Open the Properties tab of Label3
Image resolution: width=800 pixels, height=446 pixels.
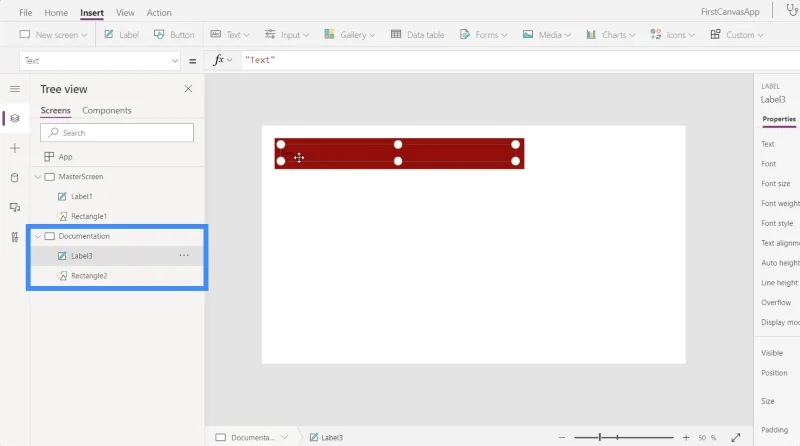tap(779, 119)
